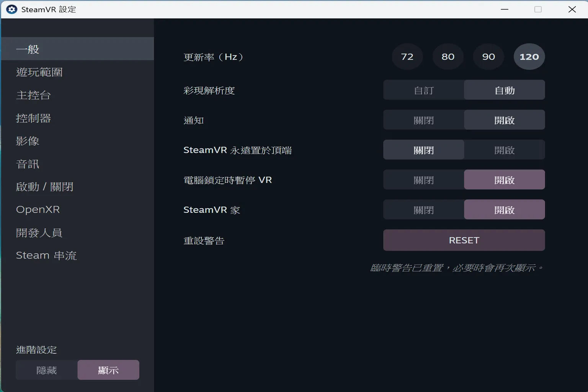Open the 開發人員 settings section

coord(39,232)
